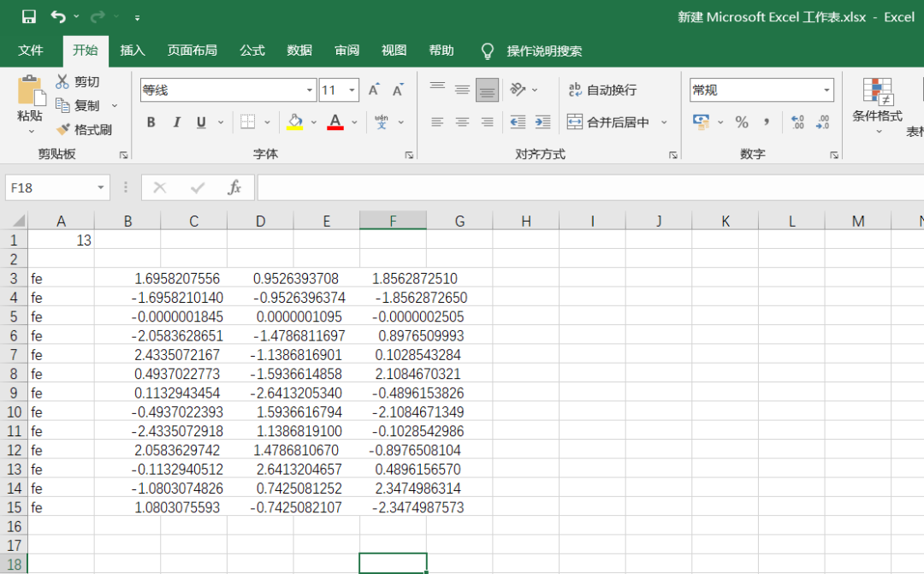This screenshot has height=574, width=924.
Task: Open the font name dropdown showing 等线
Action: (x=310, y=90)
